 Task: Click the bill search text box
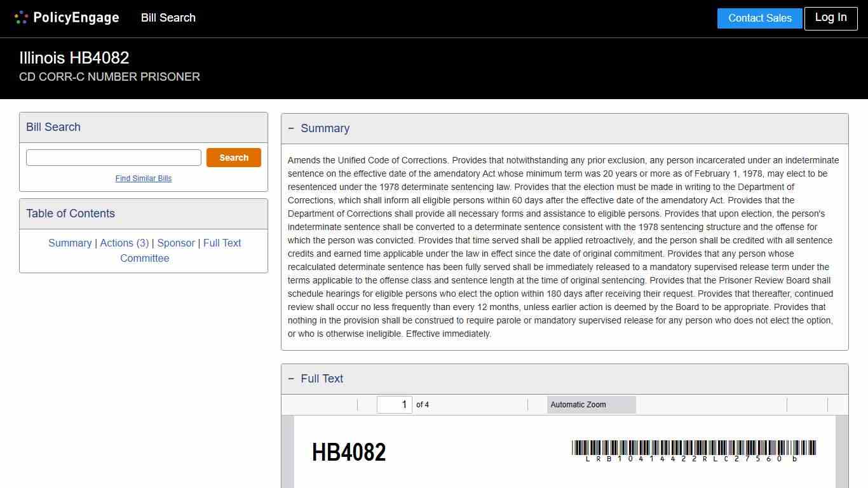point(113,157)
